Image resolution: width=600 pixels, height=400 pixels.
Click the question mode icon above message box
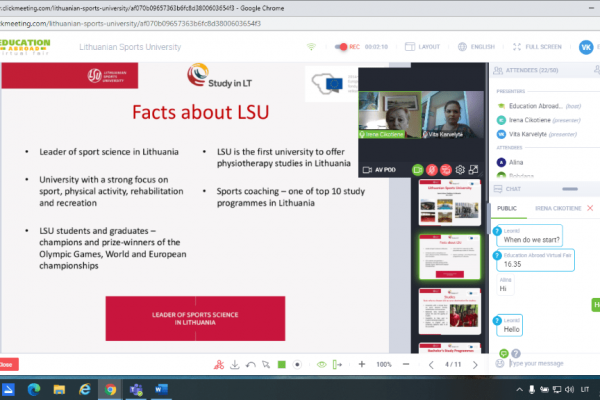tap(516, 353)
